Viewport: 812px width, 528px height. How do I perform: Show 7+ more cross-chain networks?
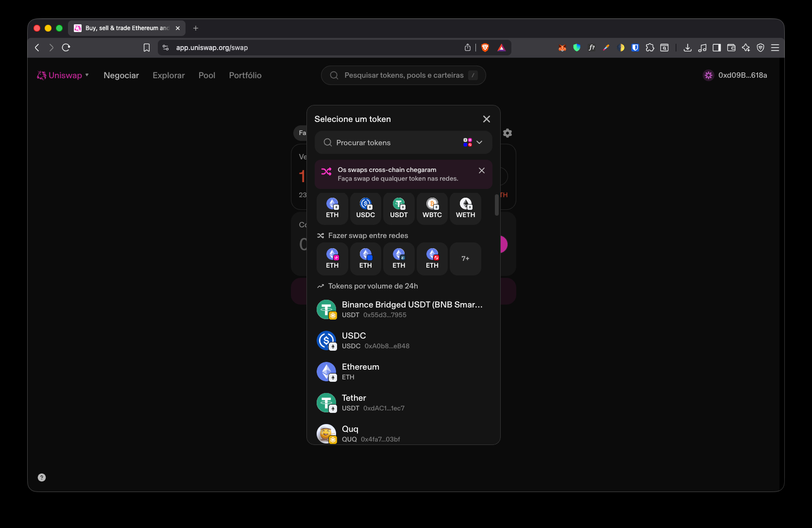[x=465, y=259]
